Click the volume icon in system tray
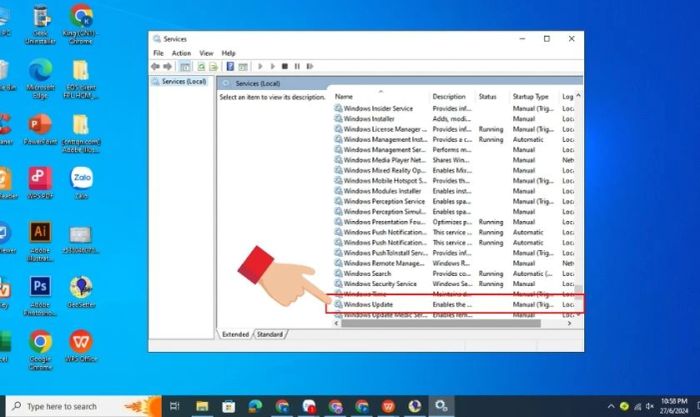The image size is (700, 417). click(x=650, y=406)
